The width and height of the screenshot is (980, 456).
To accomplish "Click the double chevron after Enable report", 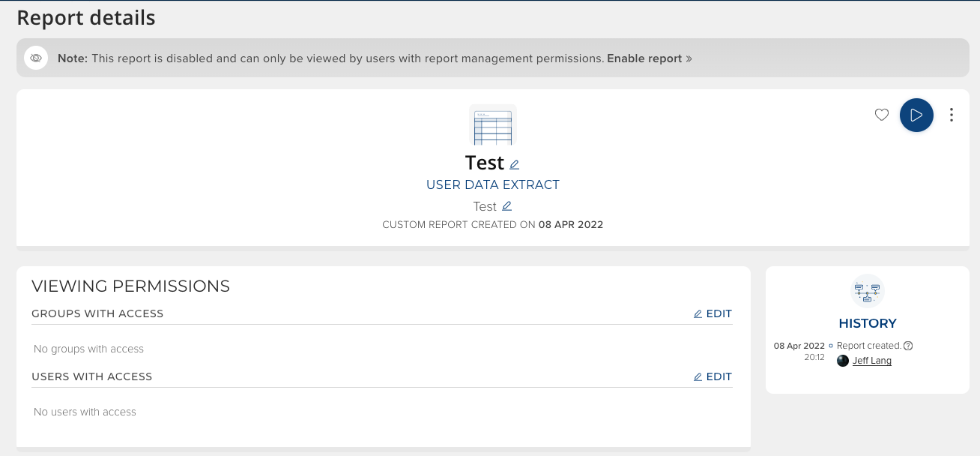I will [689, 58].
